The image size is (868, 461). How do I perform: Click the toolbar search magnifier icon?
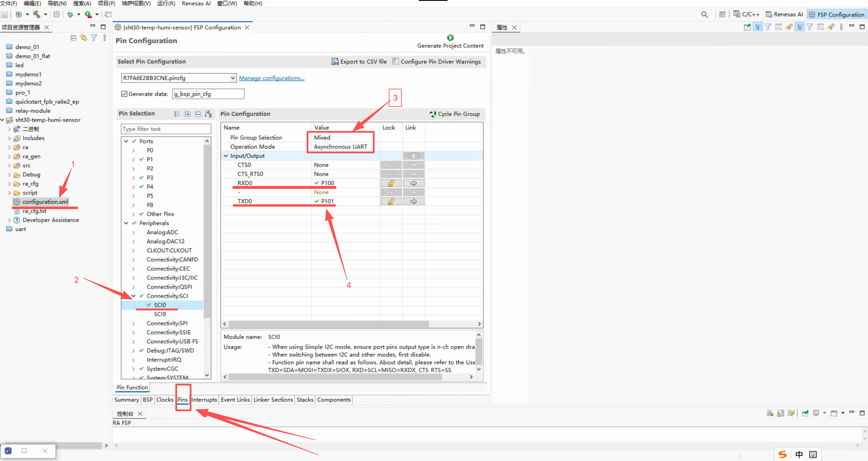(x=704, y=14)
